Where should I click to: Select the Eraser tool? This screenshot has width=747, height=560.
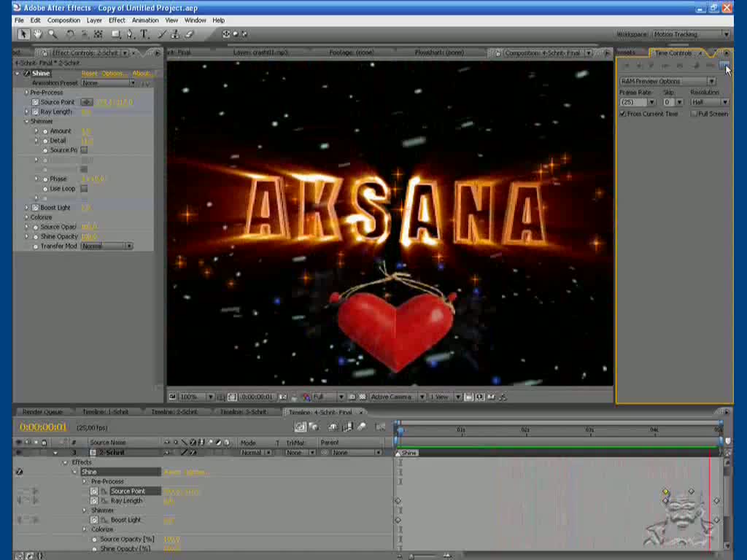coord(190,34)
